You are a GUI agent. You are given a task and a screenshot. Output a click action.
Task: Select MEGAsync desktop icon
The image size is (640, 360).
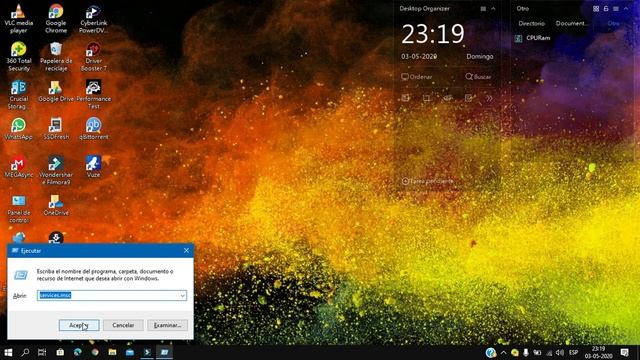pyautogui.click(x=18, y=167)
